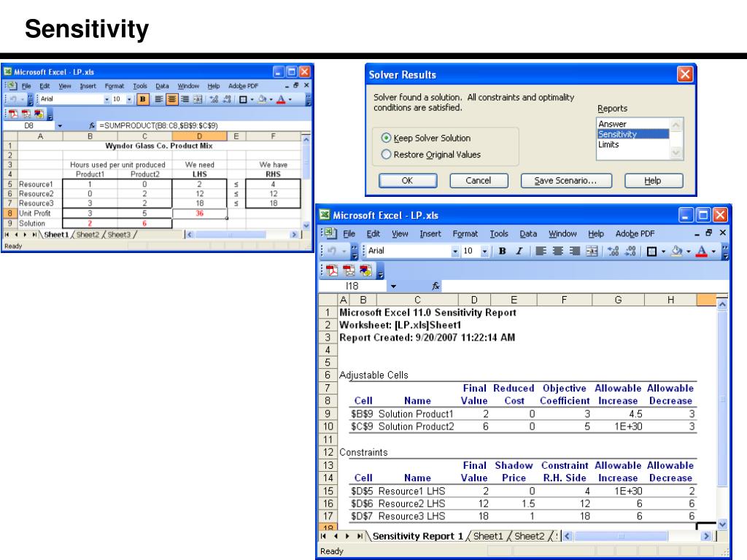This screenshot has height=560, width=747.
Task: Convert to Adobe PDF in the Sensitivity Report window
Action: tap(332, 271)
